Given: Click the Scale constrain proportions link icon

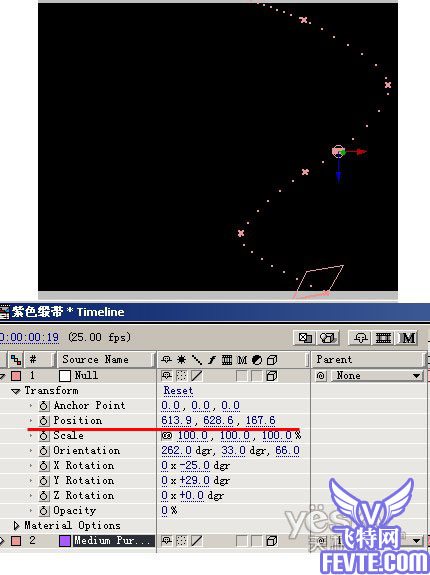Looking at the screenshot, I should 168,436.
